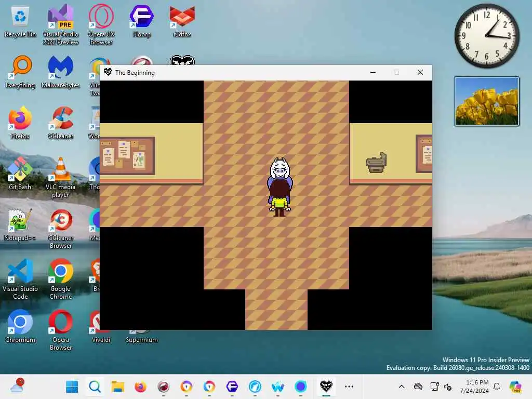Switch to The Beginning game taskbar icon

point(326,387)
